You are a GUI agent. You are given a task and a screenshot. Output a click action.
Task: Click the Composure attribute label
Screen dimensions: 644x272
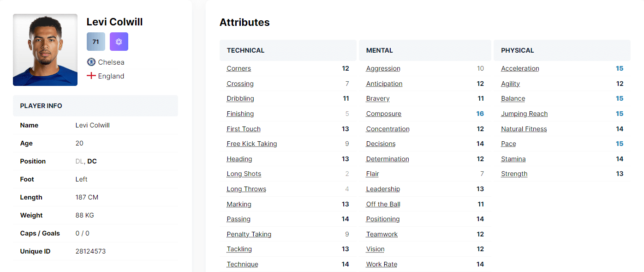[383, 114]
